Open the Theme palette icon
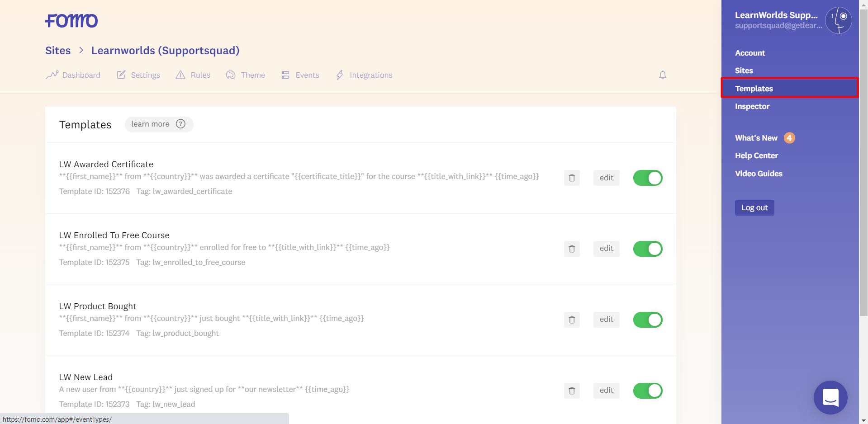The height and width of the screenshot is (424, 868). tap(231, 75)
